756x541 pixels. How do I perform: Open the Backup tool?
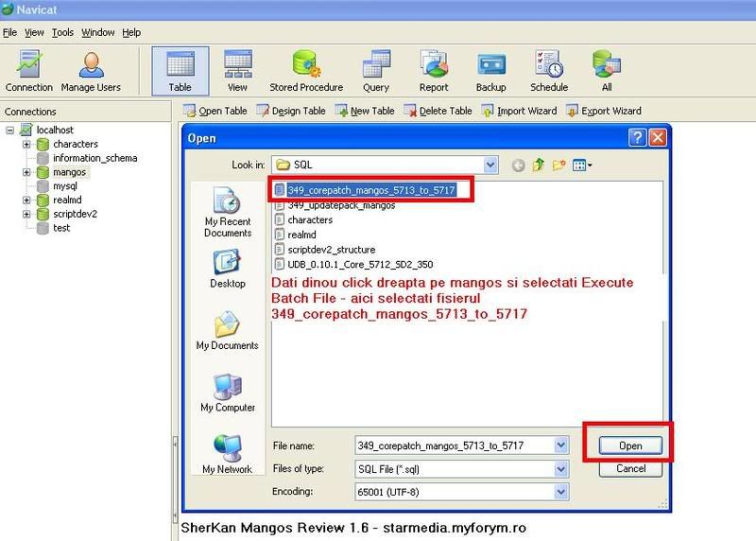coord(490,71)
